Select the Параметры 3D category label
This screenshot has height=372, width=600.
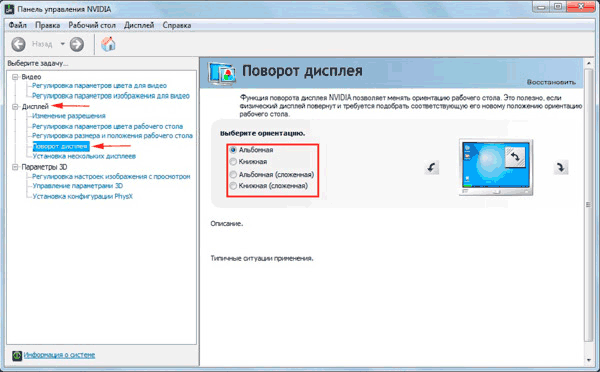pyautogui.click(x=44, y=167)
